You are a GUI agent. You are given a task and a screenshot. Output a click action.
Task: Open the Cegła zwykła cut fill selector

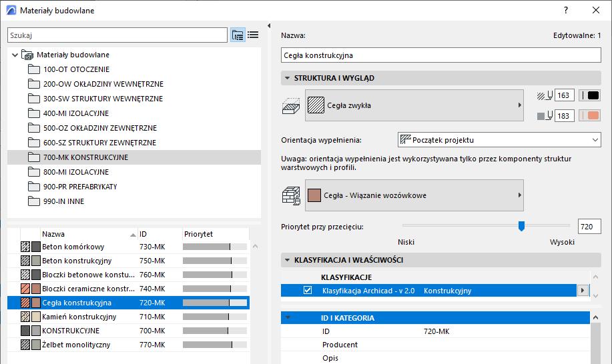[414, 105]
